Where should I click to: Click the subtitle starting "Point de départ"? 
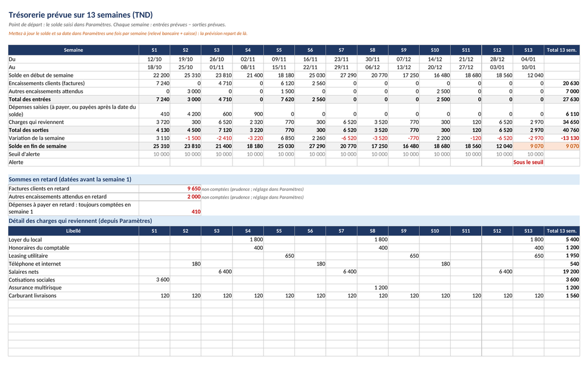tap(117, 25)
